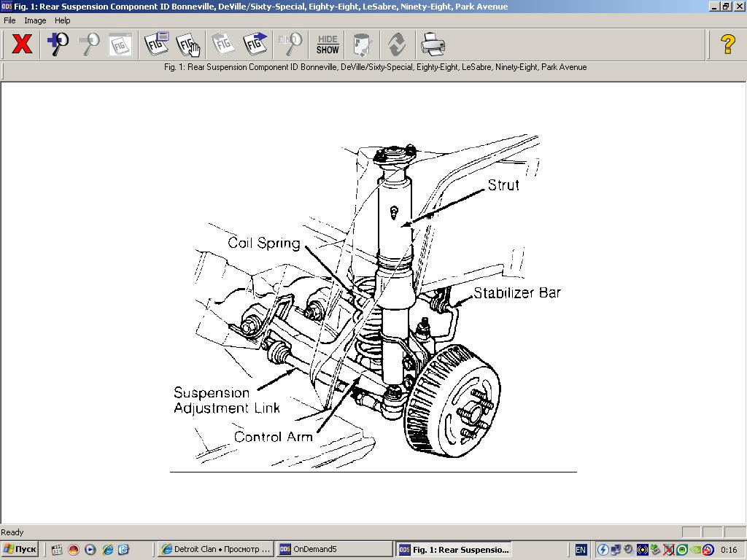Click the figure list icon in toolbar

coord(157,44)
